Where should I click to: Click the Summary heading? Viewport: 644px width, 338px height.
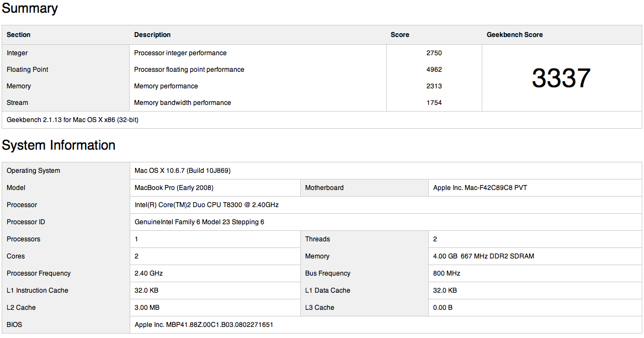tap(30, 8)
